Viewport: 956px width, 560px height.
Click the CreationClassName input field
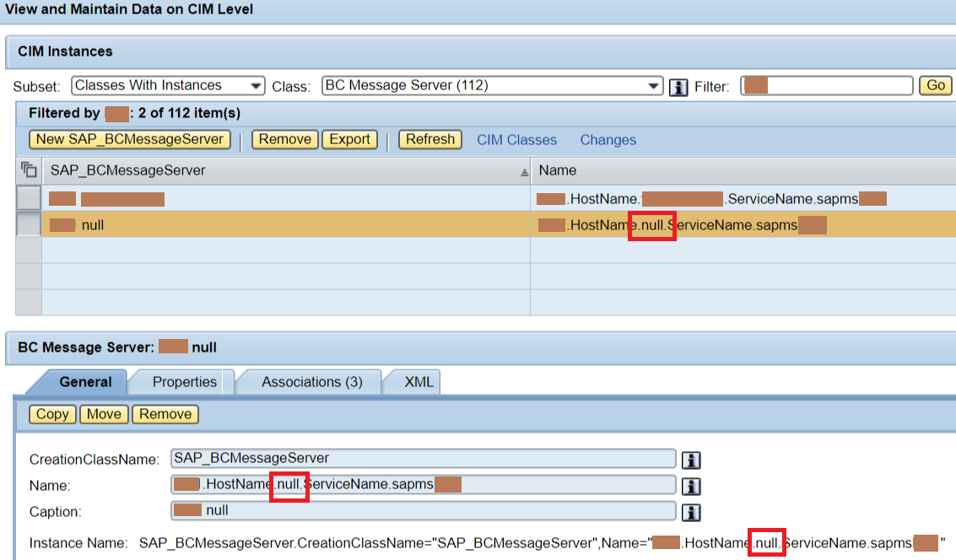pos(423,458)
